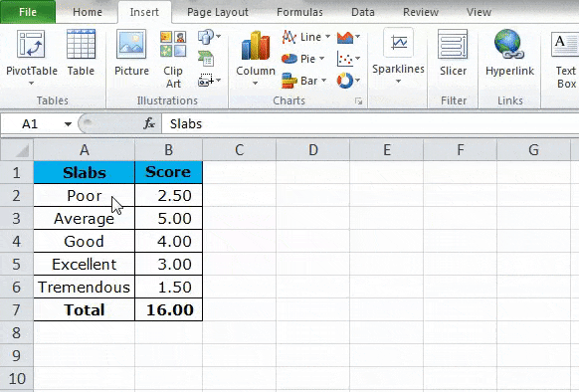This screenshot has height=392, width=579.
Task: Click in the formula bar showing Slabs
Action: [x=370, y=124]
